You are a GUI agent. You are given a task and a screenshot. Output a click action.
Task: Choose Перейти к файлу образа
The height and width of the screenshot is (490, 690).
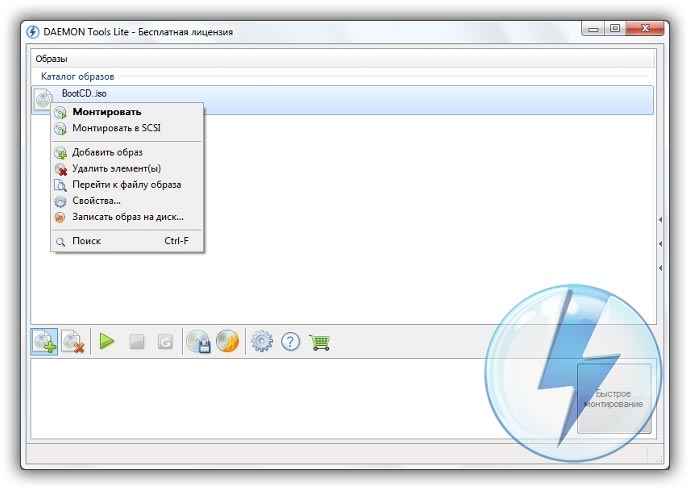pyautogui.click(x=127, y=185)
